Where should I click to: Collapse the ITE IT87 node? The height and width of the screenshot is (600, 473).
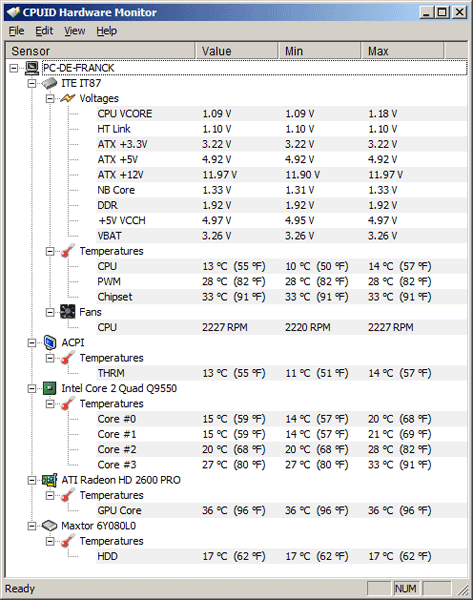32,83
